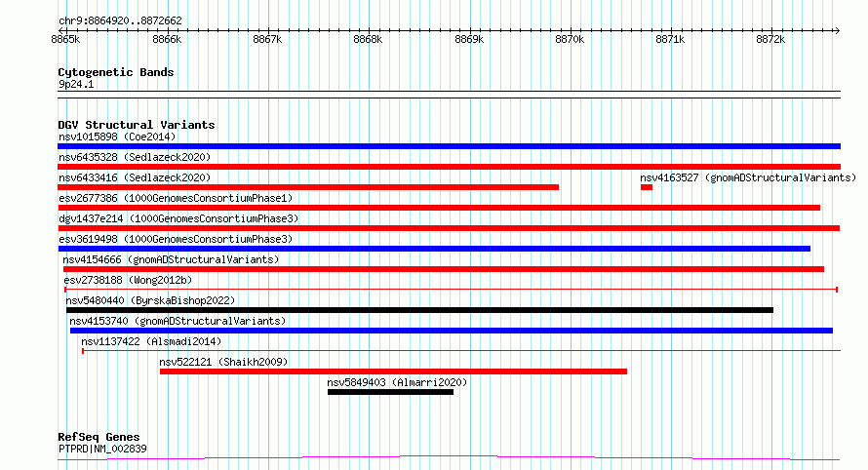Click the 9p24.1 cytogenetic band bar

(x=449, y=95)
